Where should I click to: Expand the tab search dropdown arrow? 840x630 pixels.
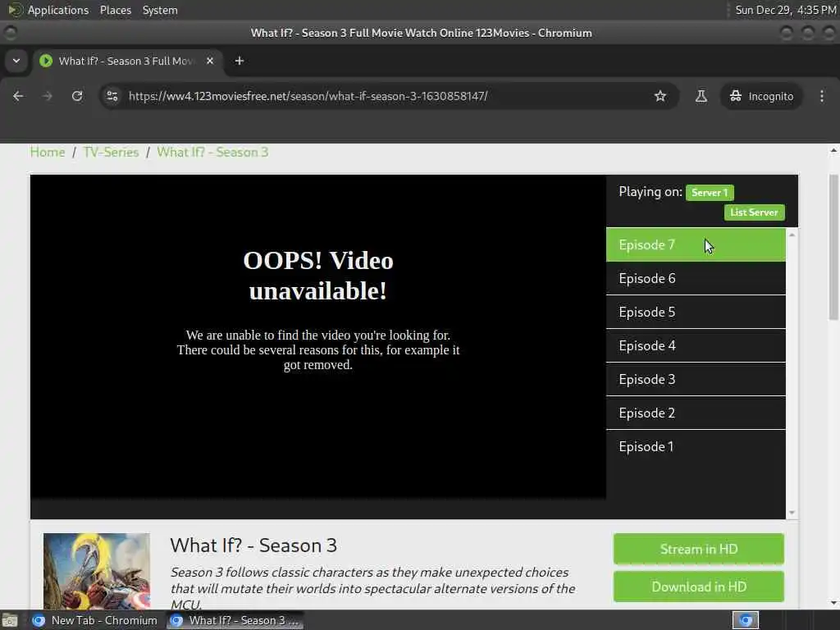pyautogui.click(x=16, y=61)
